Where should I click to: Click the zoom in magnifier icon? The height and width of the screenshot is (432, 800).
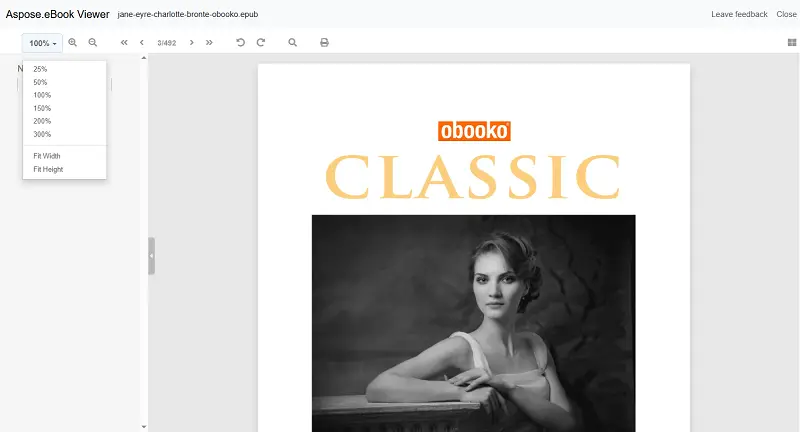pos(72,43)
